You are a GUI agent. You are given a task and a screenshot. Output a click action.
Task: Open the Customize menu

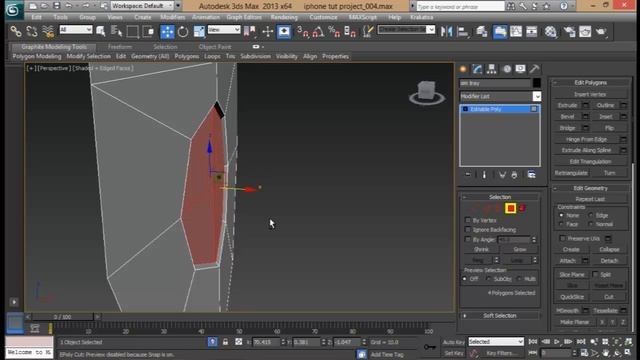[323, 17]
